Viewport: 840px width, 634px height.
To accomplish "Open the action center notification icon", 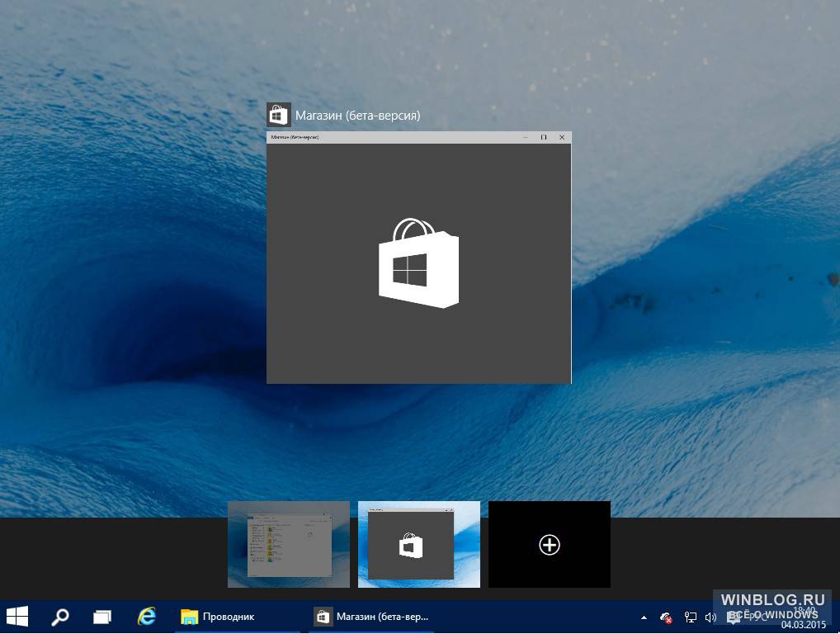I will (734, 617).
